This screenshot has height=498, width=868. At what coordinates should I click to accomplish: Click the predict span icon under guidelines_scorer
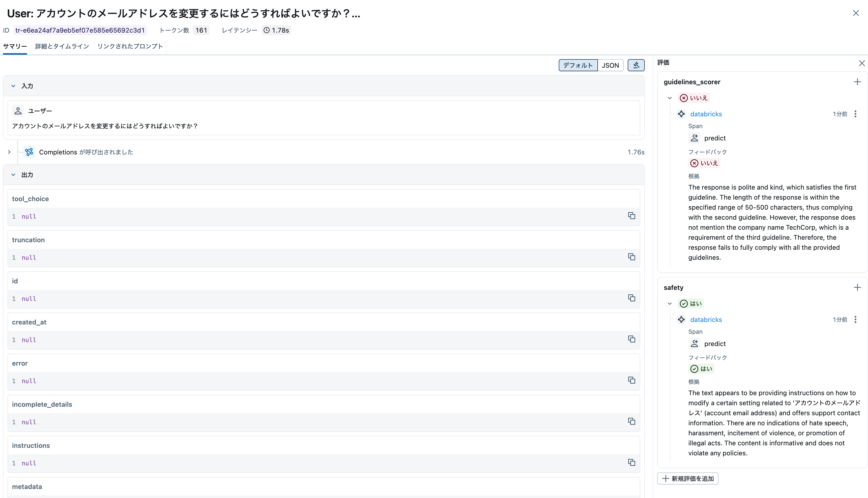pyautogui.click(x=695, y=137)
